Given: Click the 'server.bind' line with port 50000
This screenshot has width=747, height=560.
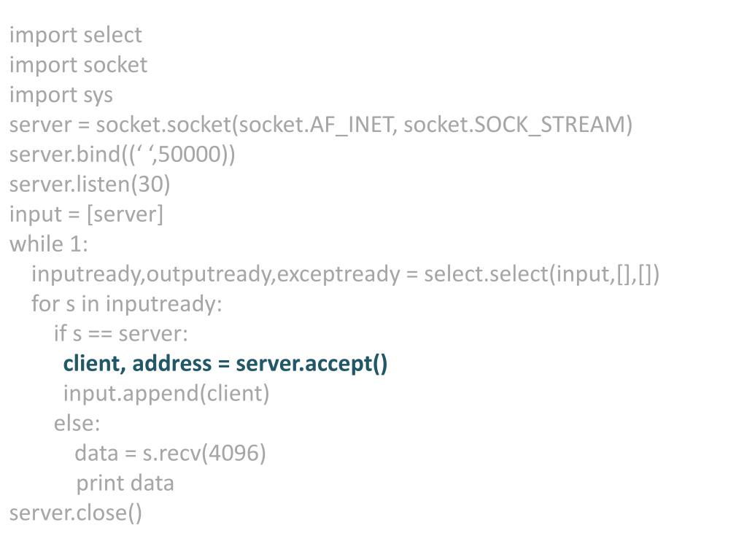Looking at the screenshot, I should [122, 155].
